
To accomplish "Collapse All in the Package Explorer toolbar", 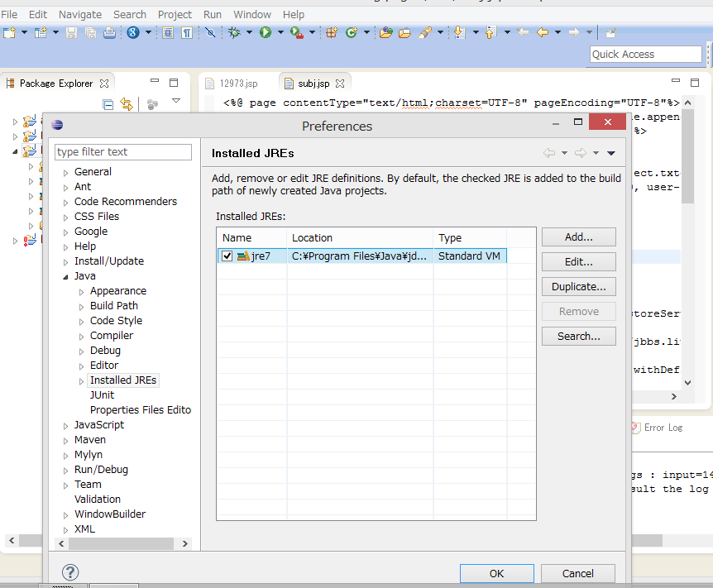I will point(108,103).
